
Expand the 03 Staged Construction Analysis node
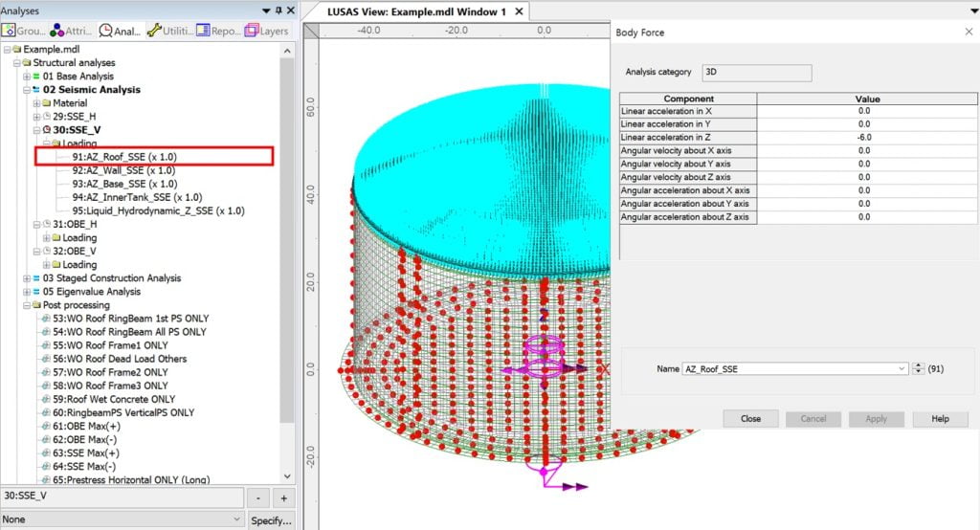27,278
